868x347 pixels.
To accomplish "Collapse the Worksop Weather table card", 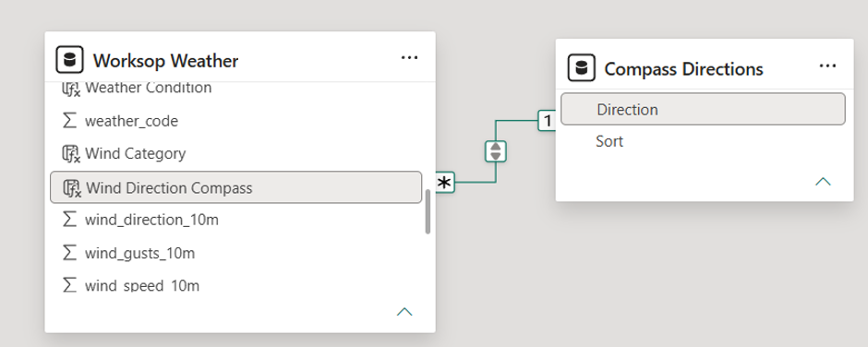I will pyautogui.click(x=404, y=312).
